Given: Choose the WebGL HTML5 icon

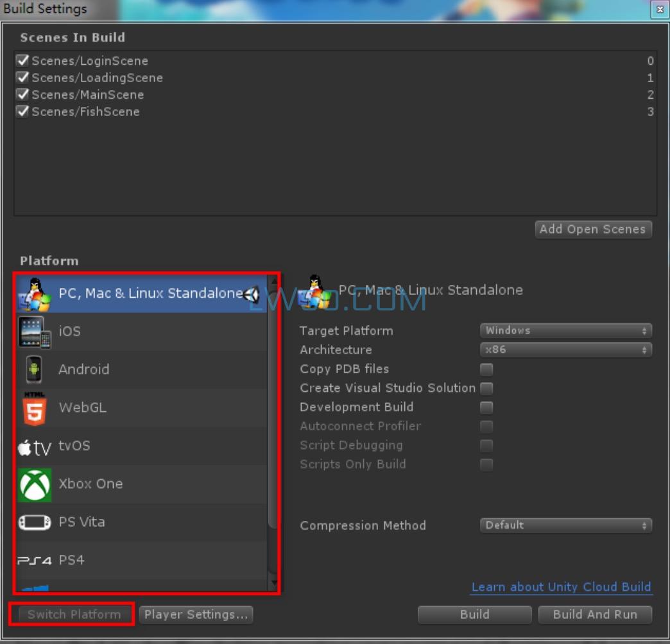Looking at the screenshot, I should click(x=35, y=408).
